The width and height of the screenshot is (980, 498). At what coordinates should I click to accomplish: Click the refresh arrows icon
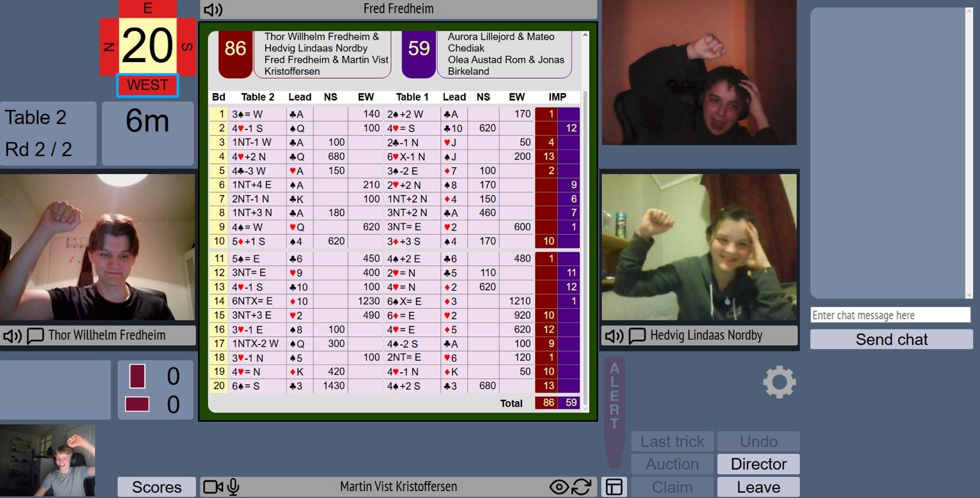pyautogui.click(x=582, y=487)
